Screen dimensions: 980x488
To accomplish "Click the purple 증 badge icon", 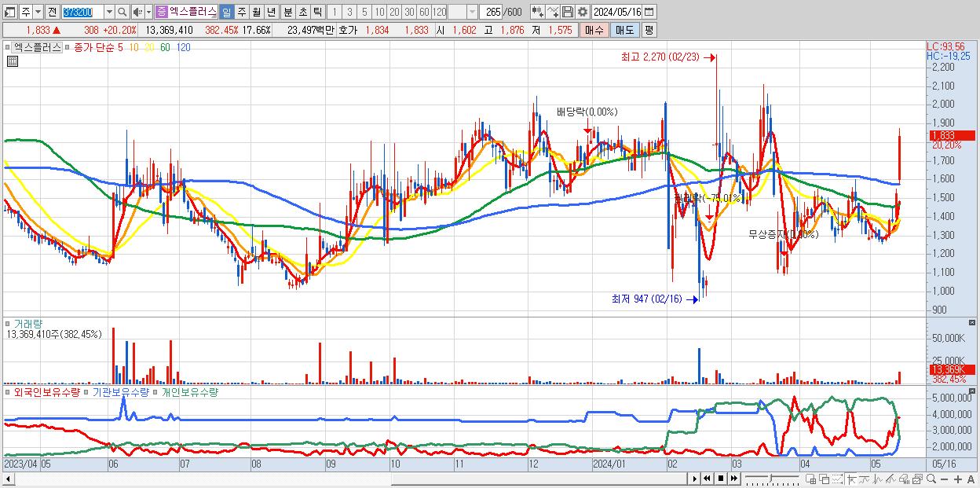I will [161, 12].
